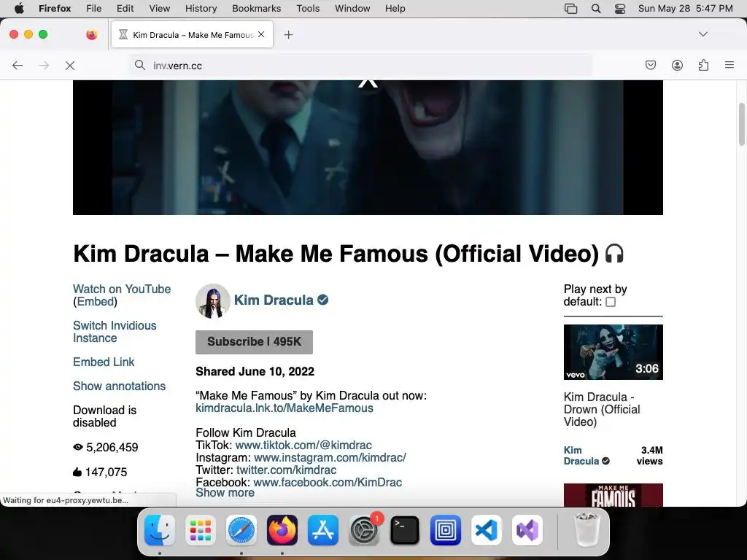Stop page loading with X button
The width and height of the screenshot is (747, 560).
(70, 65)
